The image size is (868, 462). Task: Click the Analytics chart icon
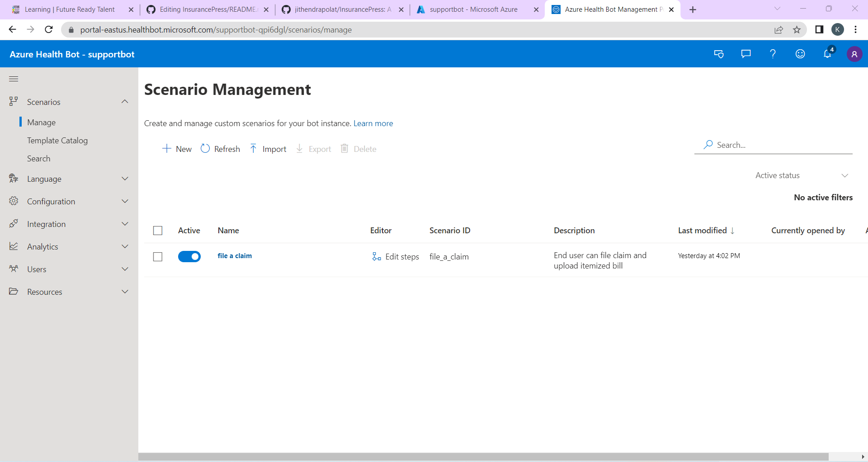14,246
